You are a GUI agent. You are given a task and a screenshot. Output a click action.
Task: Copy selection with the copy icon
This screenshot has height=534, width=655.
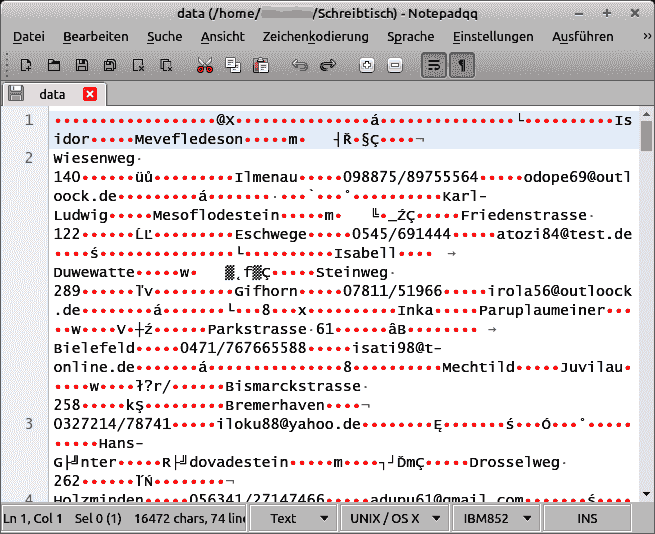(x=233, y=65)
